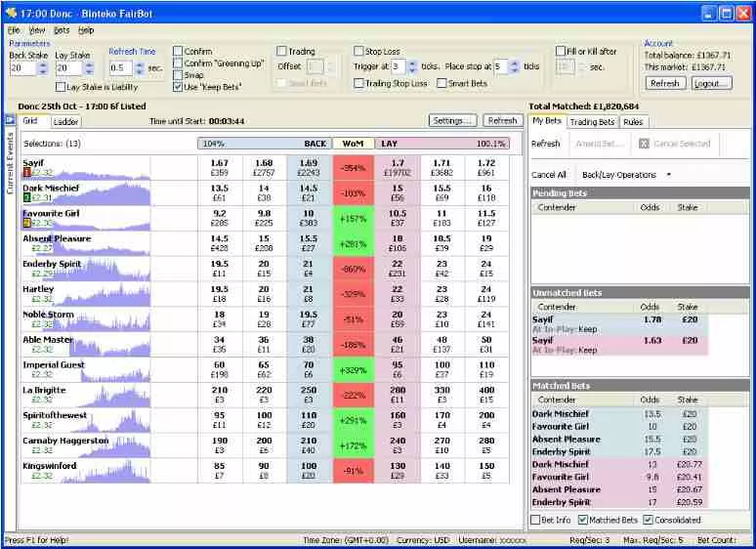Click Noble Storm lay price 20
This screenshot has width=756, height=549.
pyautogui.click(x=398, y=319)
